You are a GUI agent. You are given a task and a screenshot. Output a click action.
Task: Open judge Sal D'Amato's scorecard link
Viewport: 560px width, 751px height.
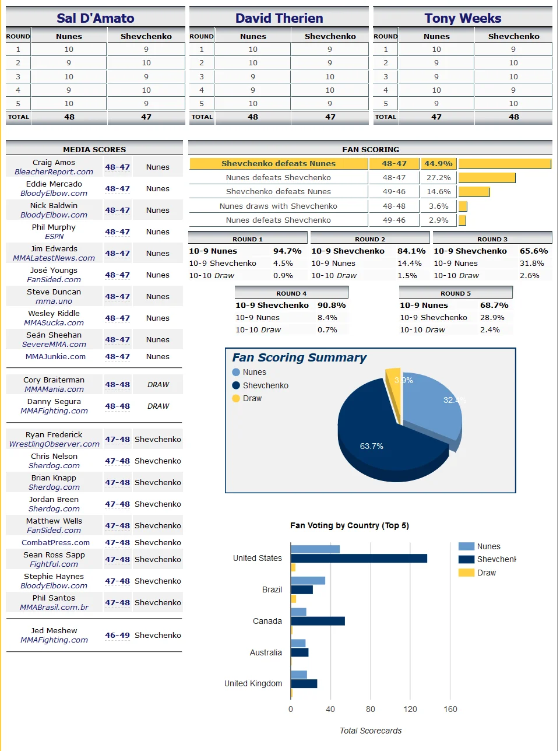[95, 18]
